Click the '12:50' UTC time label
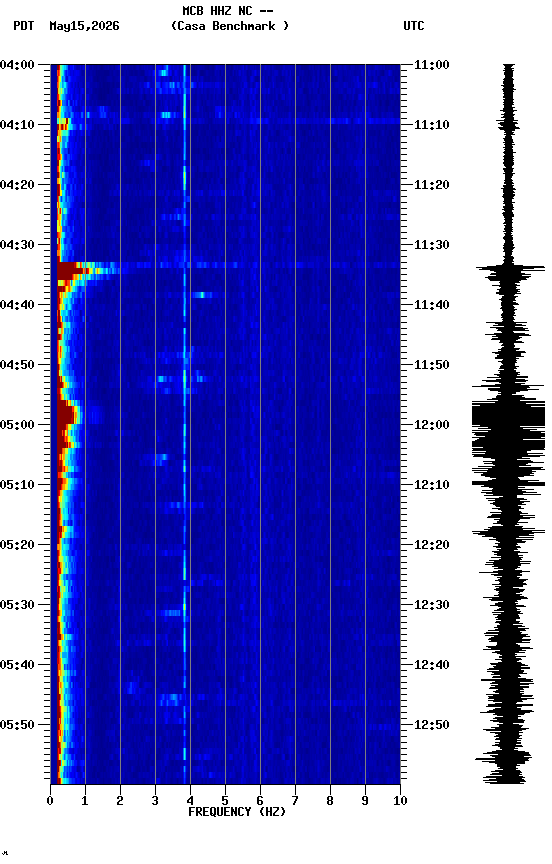Viewport: 552px width, 864px height. click(x=432, y=725)
